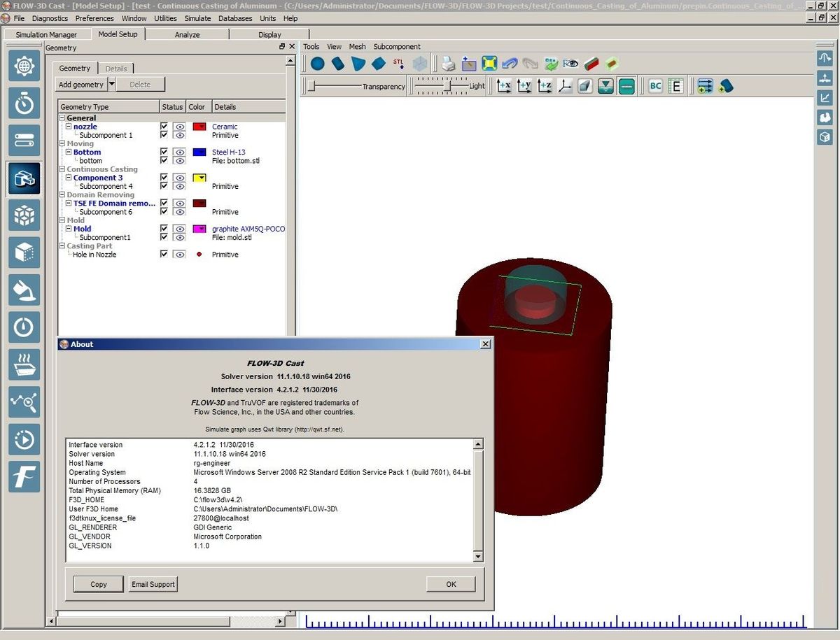Undo the last action

click(x=509, y=63)
